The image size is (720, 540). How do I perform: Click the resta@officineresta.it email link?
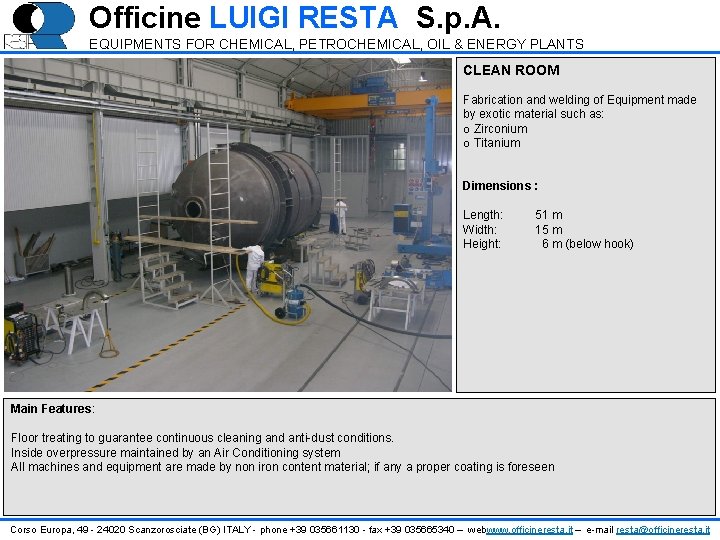click(x=663, y=530)
